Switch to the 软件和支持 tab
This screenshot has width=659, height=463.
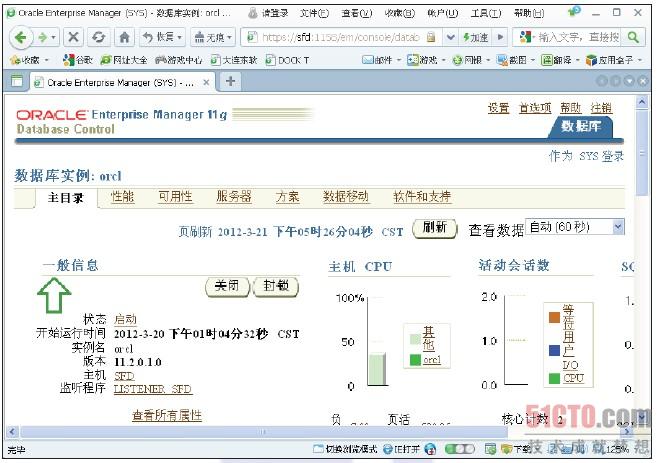(x=422, y=196)
